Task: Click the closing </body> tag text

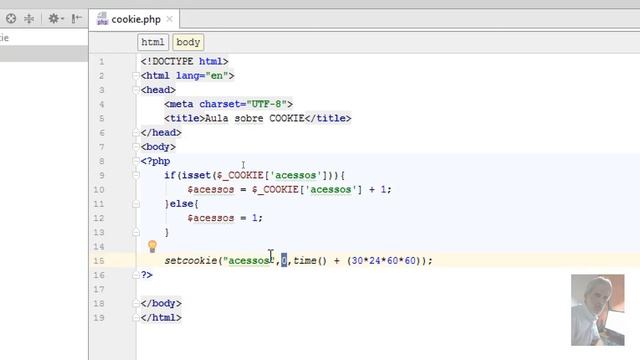Action: [x=161, y=303]
